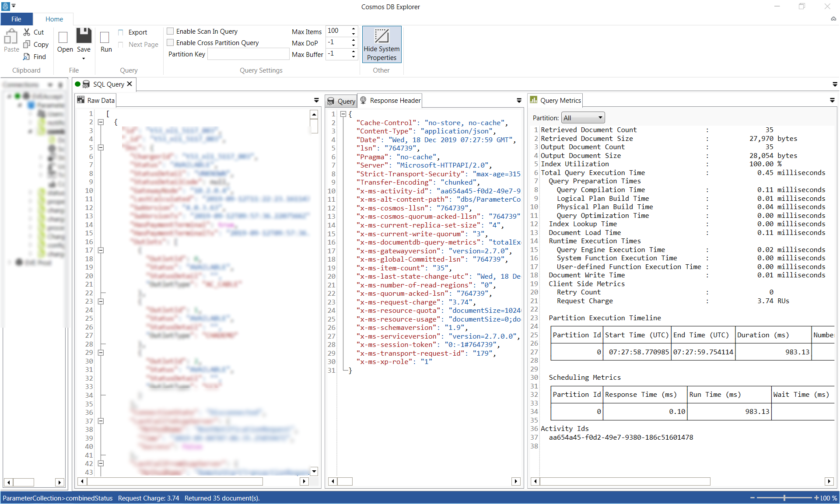Image resolution: width=840 pixels, height=504 pixels.
Task: Click the Paste clipboard icon
Action: pos(11,37)
